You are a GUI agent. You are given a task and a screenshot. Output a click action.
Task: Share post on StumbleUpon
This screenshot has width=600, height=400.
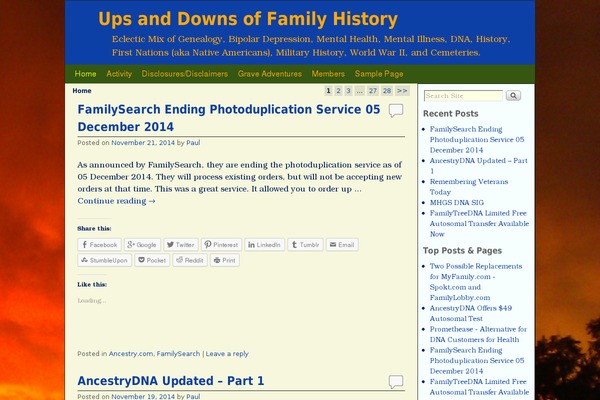coord(104,260)
